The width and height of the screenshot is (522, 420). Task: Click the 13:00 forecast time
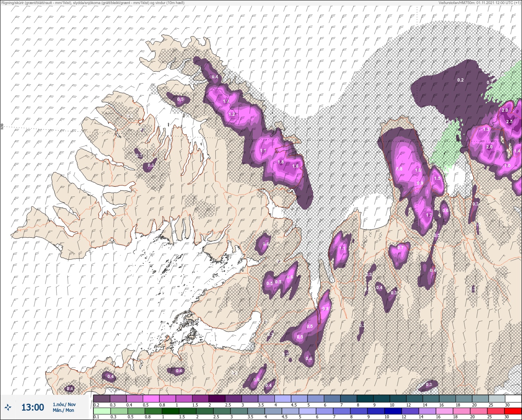point(33,407)
